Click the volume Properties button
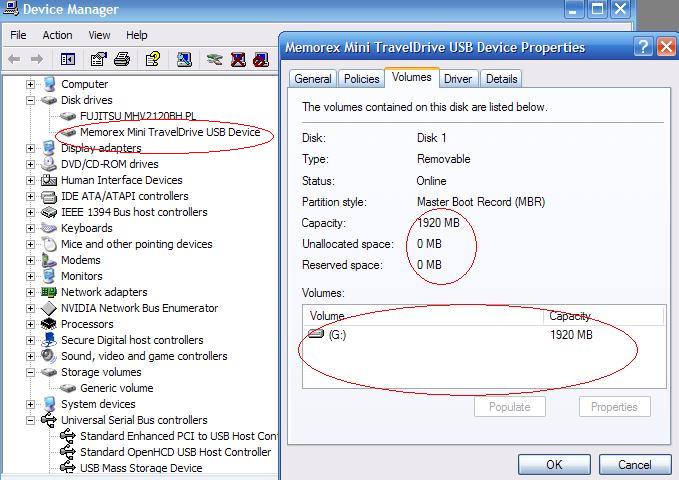 614,407
